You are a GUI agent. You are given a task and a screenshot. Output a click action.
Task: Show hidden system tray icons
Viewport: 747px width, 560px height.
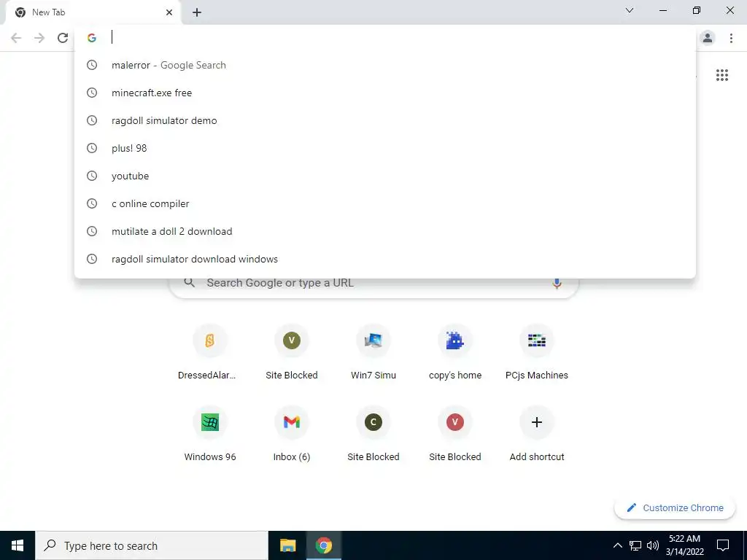click(617, 545)
